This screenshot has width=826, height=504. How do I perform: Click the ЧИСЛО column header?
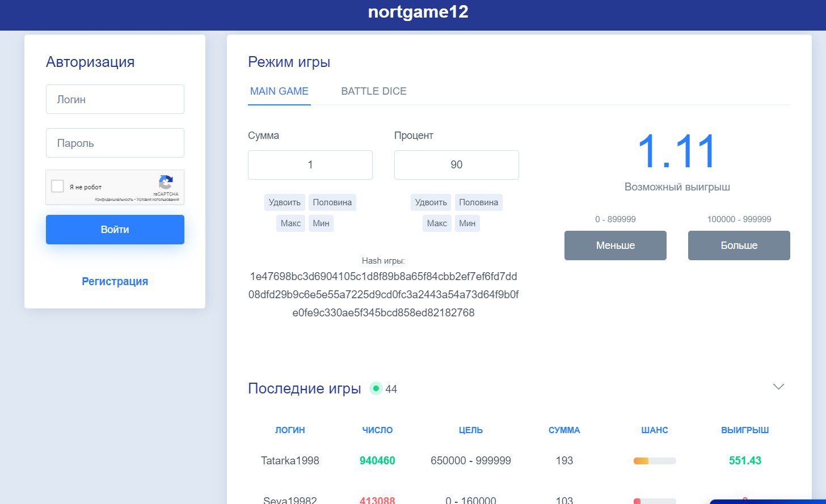(x=377, y=430)
